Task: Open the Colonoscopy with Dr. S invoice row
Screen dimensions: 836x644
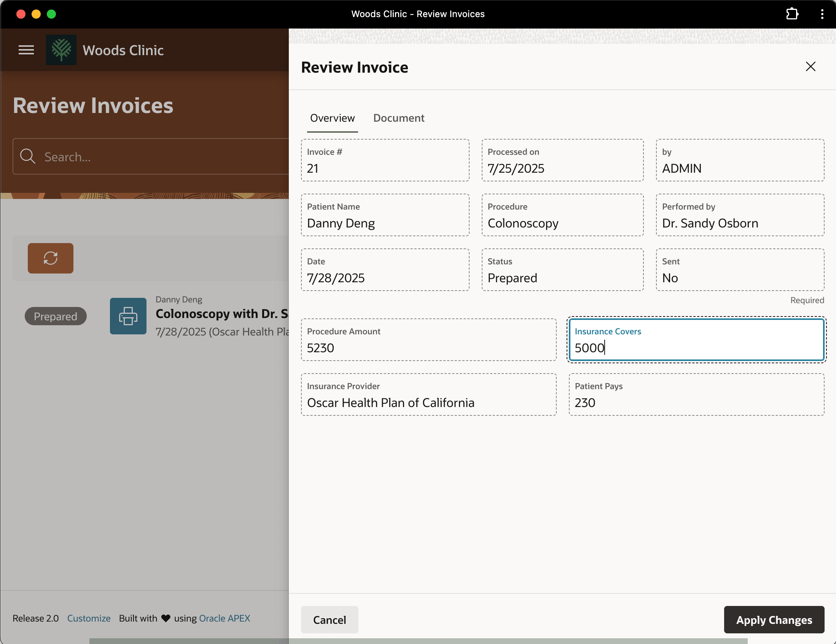Action: pyautogui.click(x=222, y=313)
